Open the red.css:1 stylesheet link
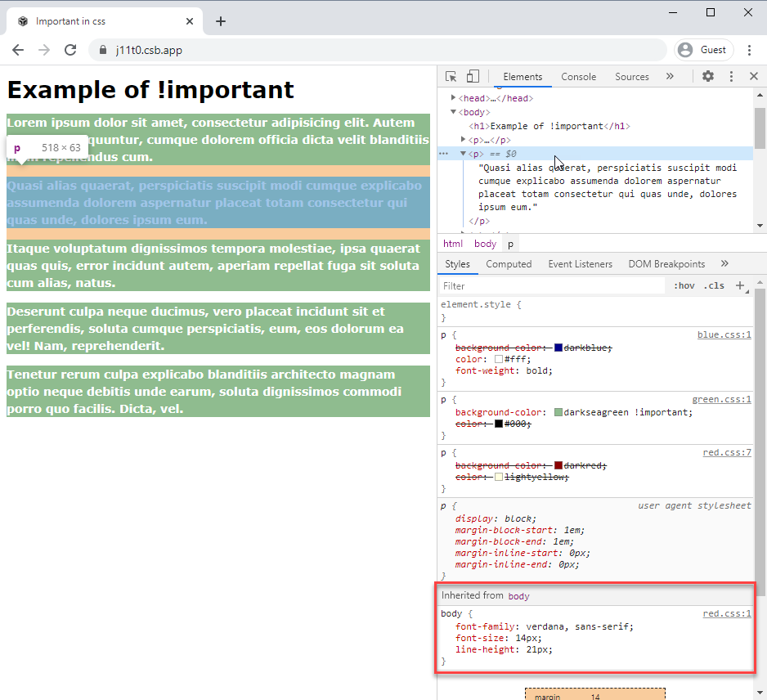767x700 pixels. point(726,612)
